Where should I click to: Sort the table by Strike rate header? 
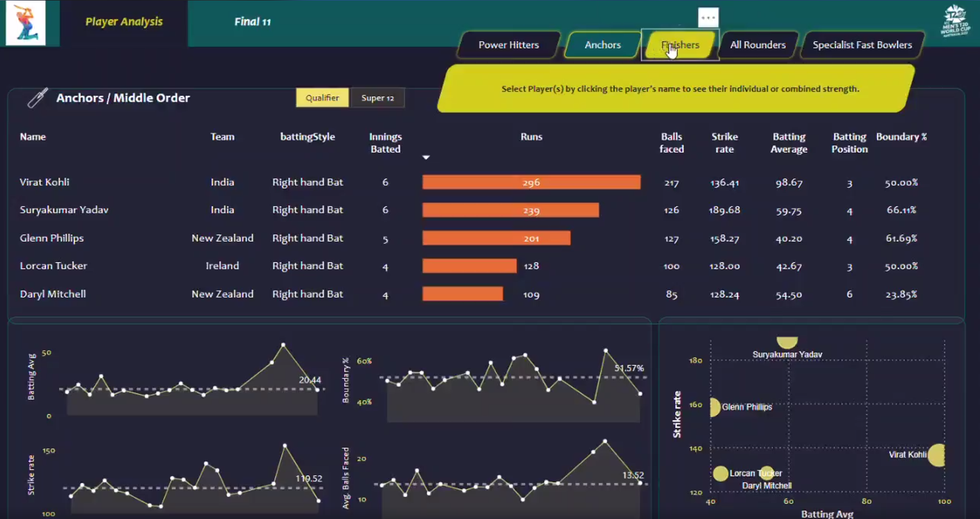click(724, 143)
